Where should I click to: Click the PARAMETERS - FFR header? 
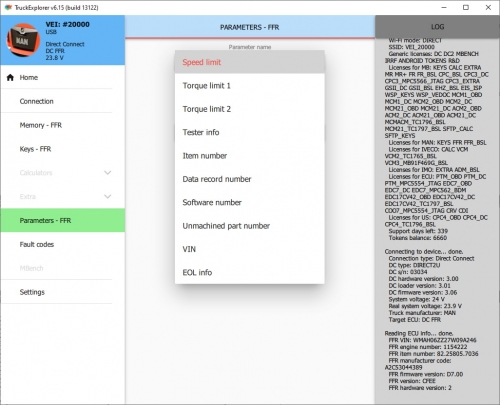click(x=250, y=27)
